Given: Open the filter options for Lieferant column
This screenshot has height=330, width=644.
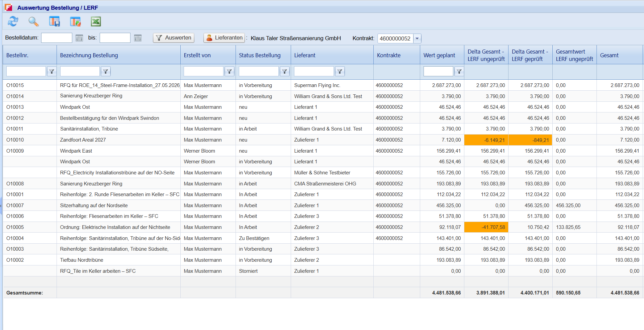Looking at the screenshot, I should (x=340, y=71).
